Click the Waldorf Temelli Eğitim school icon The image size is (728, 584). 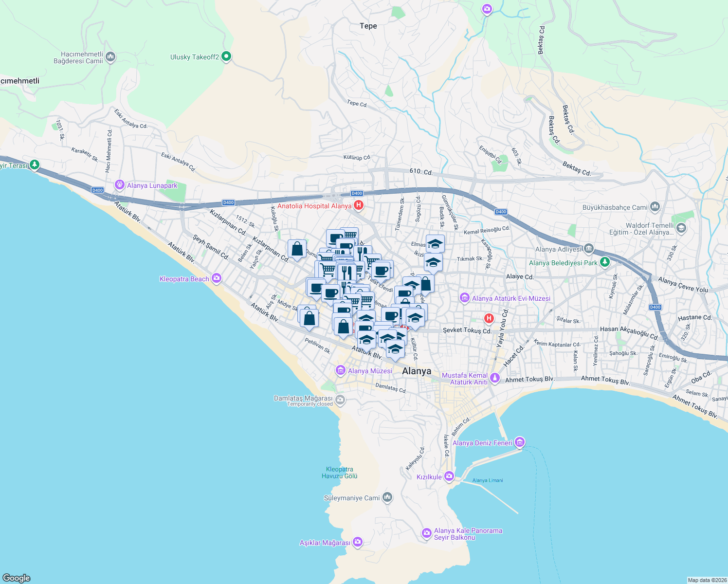tap(681, 228)
